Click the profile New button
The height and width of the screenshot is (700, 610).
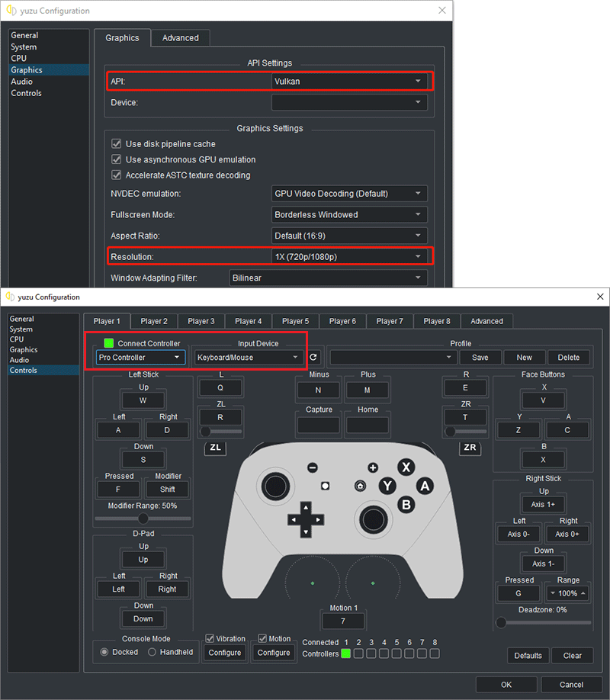click(525, 357)
